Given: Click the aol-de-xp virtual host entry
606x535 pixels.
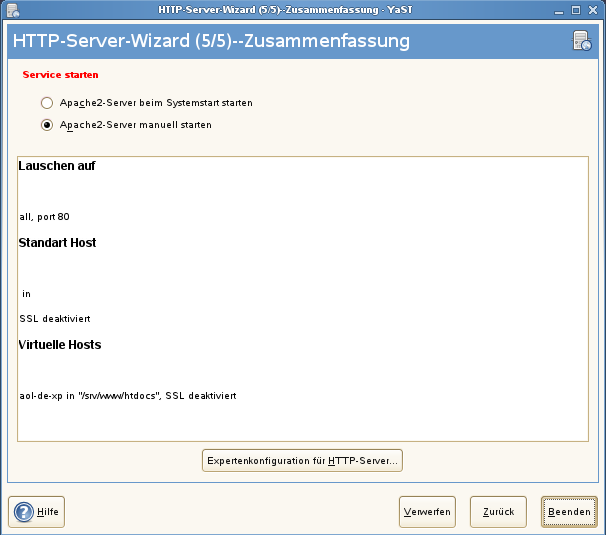Looking at the screenshot, I should [x=127, y=396].
